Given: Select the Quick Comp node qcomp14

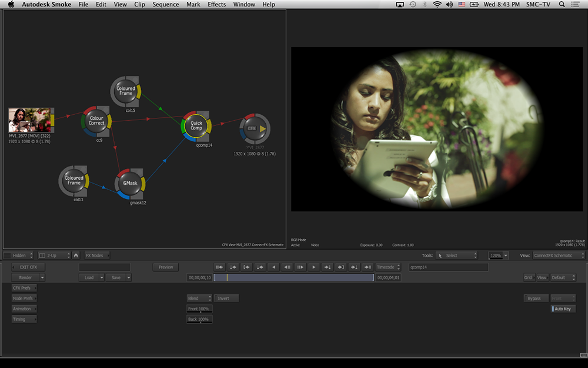Looking at the screenshot, I should click(196, 125).
